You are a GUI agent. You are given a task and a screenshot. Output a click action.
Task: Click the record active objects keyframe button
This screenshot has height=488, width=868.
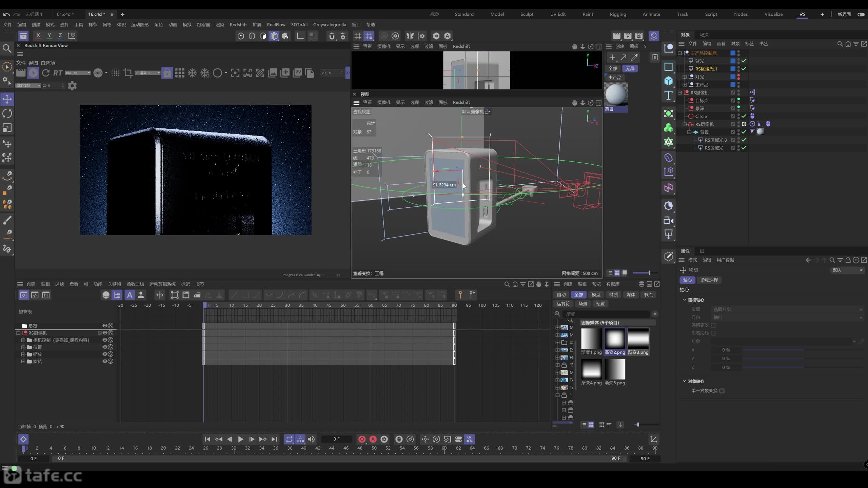[362, 439]
